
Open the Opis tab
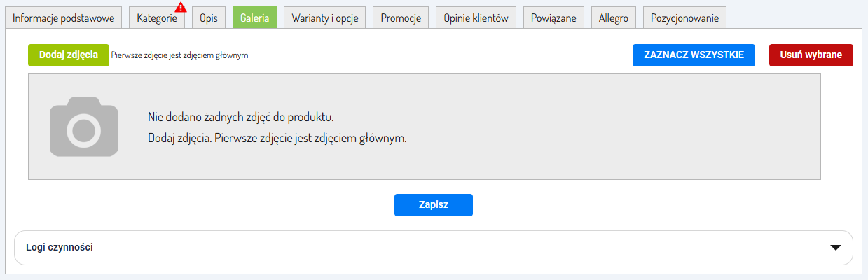tap(208, 18)
